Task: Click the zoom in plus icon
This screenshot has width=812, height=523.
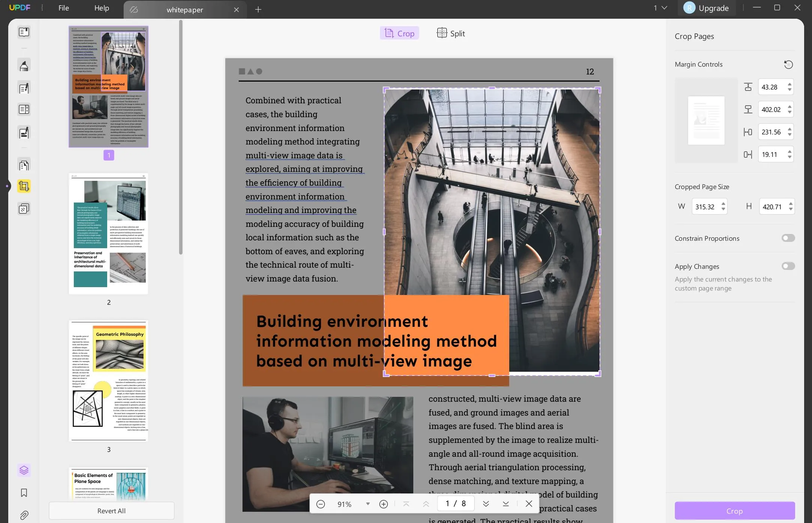Action: click(383, 504)
